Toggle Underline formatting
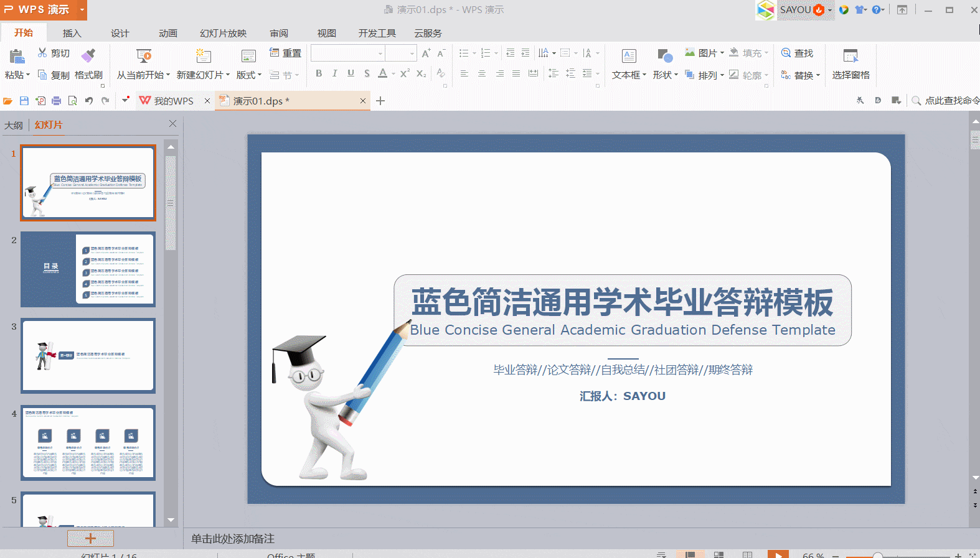Screen dimensions: 980x558 pos(351,73)
